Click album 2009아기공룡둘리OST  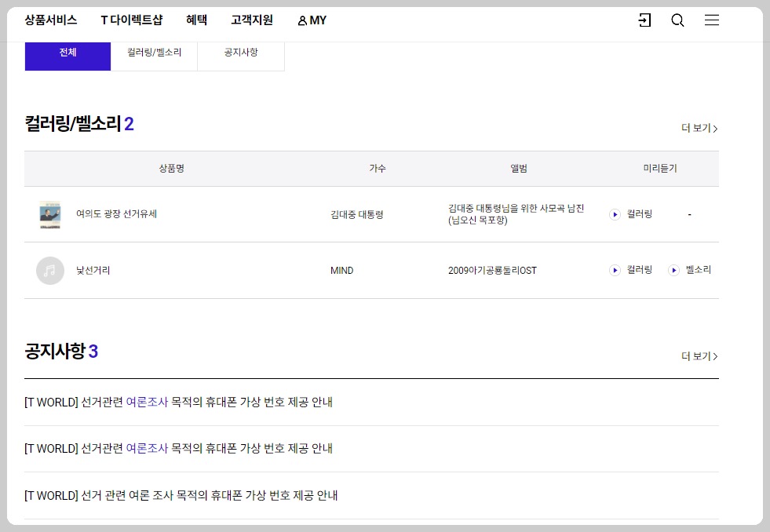tap(493, 271)
